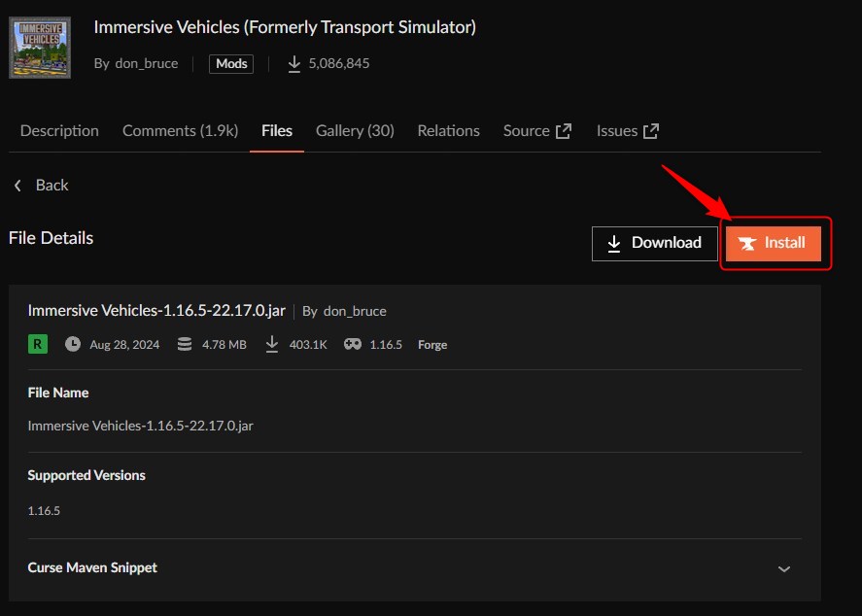The image size is (862, 616).
Task: Click the Back chevron arrow icon
Action: [x=17, y=186]
